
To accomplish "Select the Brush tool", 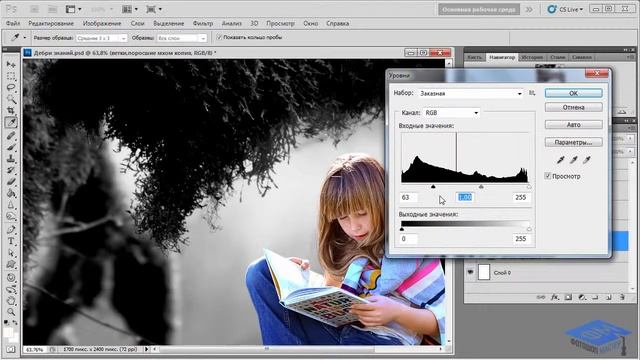I will coord(11,147).
